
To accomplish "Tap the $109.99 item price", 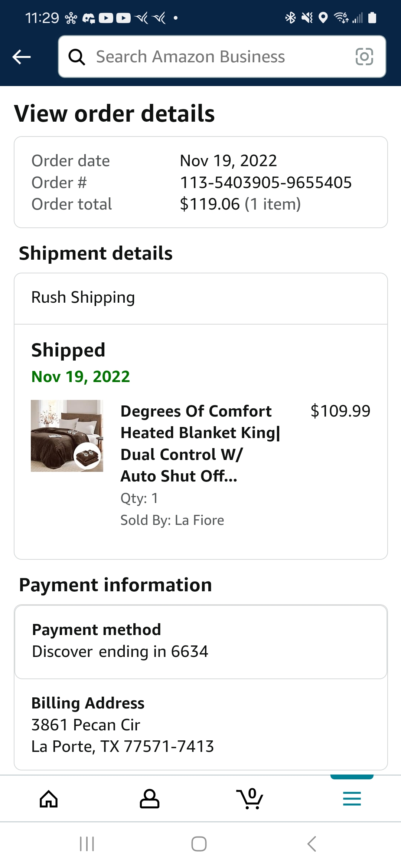I will [340, 411].
